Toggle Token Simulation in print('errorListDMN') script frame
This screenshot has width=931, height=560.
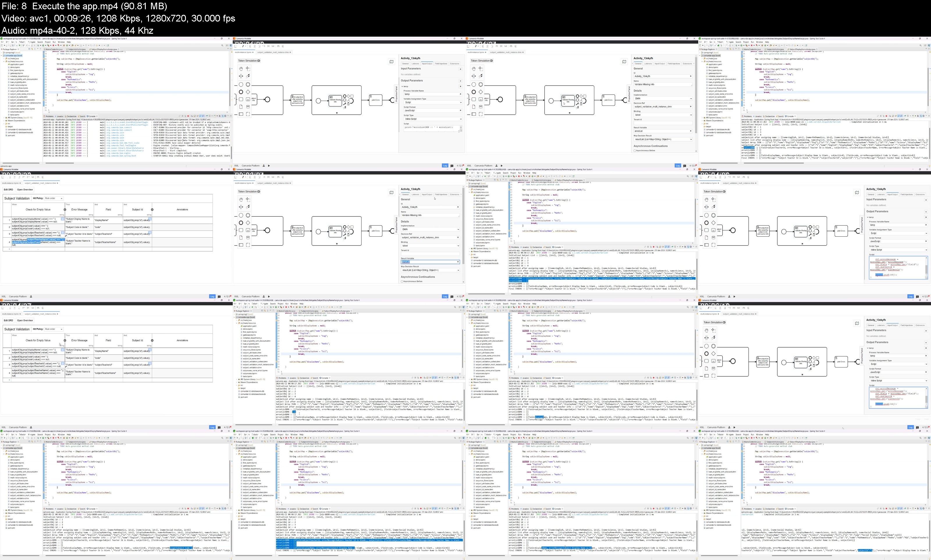249,61
